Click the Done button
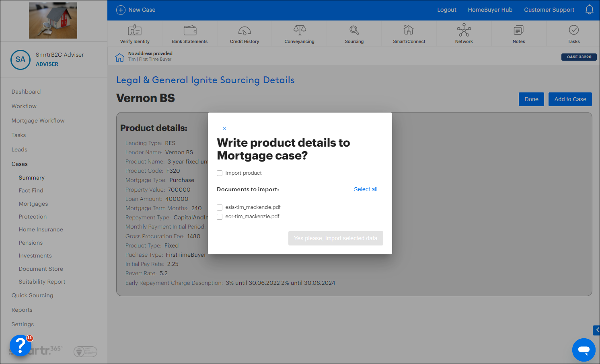The image size is (600, 364). (x=531, y=99)
